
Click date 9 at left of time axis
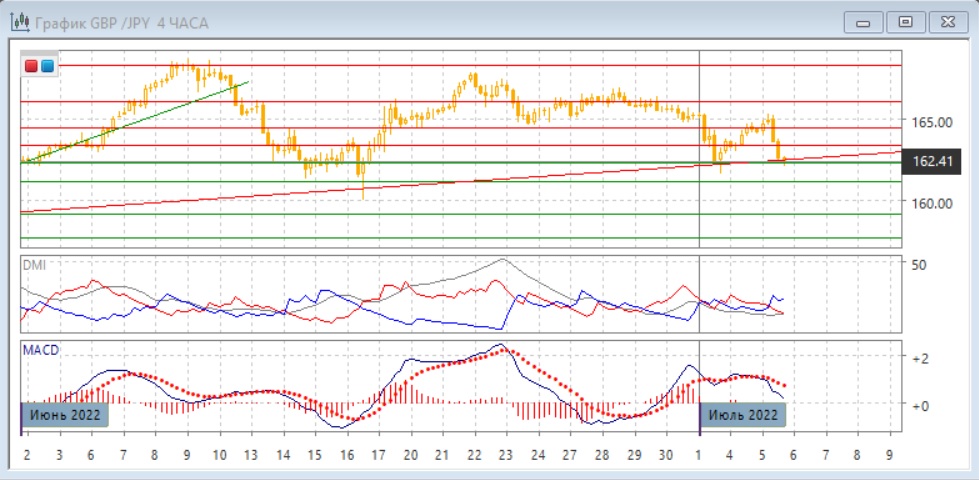click(x=187, y=455)
